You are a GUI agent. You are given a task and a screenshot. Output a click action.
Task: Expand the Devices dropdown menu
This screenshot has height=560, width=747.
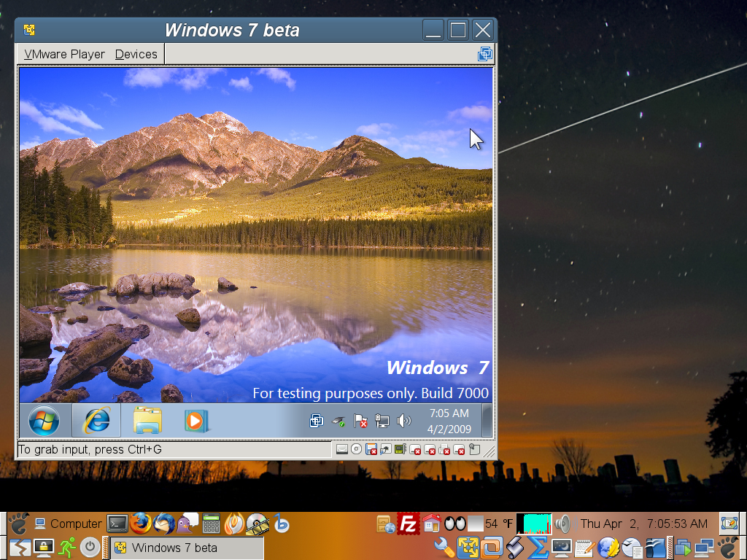point(136,54)
